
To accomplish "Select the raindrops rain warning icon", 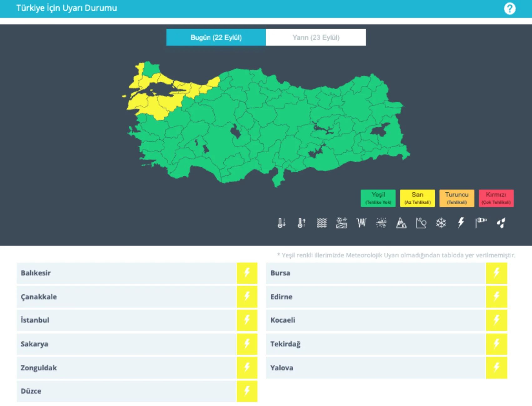I will click(501, 223).
